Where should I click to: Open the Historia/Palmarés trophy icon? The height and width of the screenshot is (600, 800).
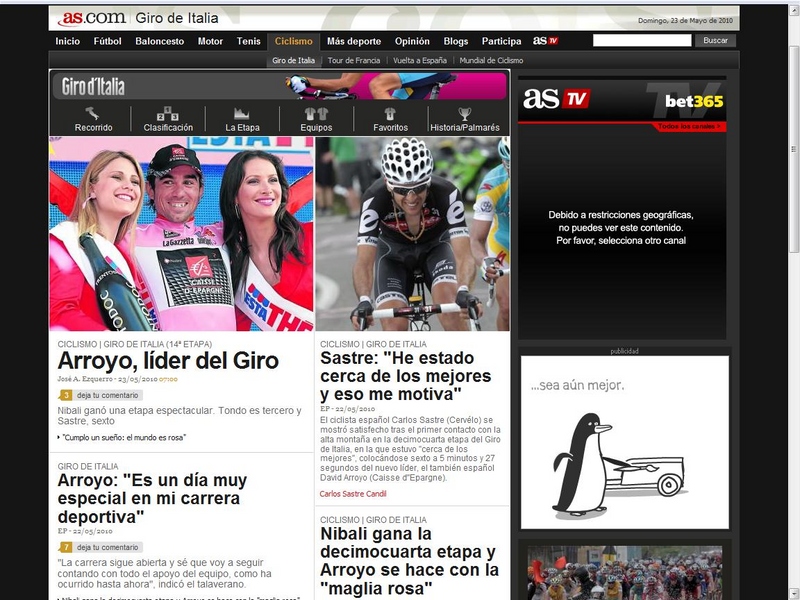464,114
